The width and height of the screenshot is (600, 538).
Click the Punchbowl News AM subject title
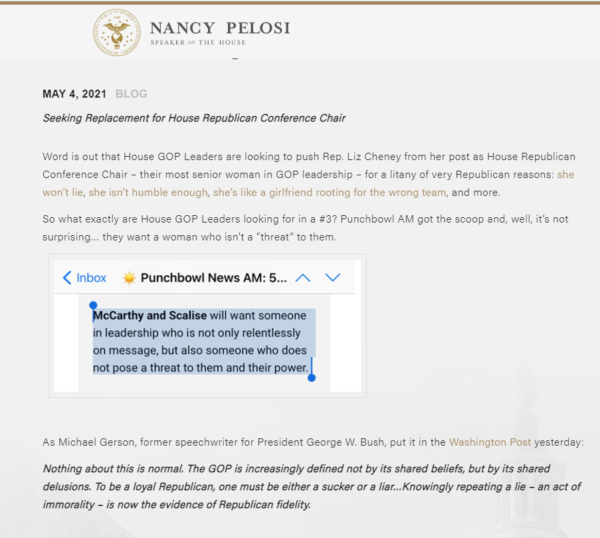pos(214,278)
